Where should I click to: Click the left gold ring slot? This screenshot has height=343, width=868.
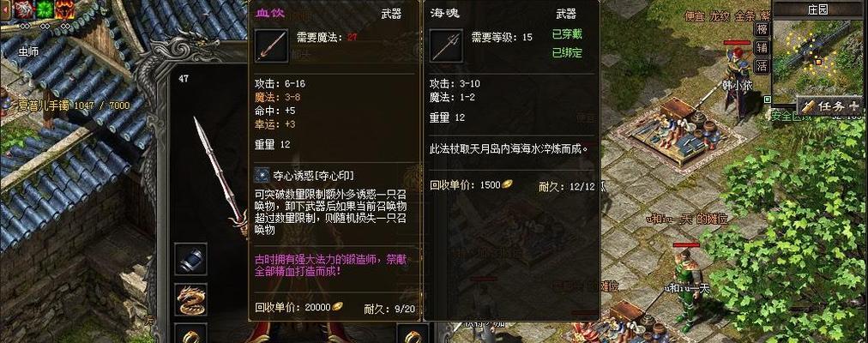[x=191, y=334]
